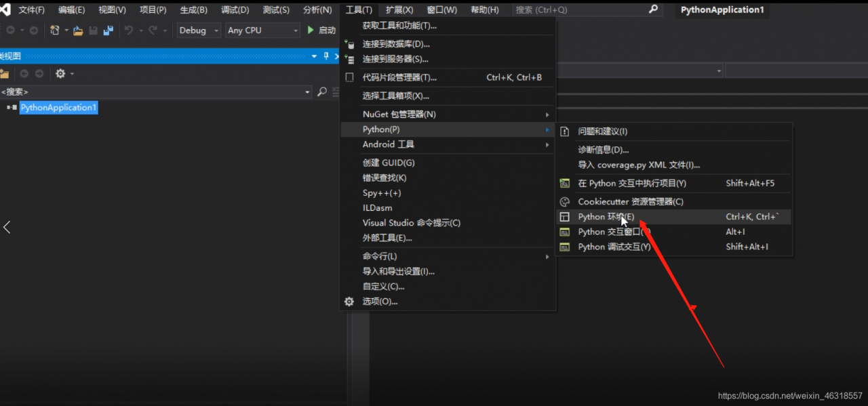Toggle the class view pin icon

326,56
